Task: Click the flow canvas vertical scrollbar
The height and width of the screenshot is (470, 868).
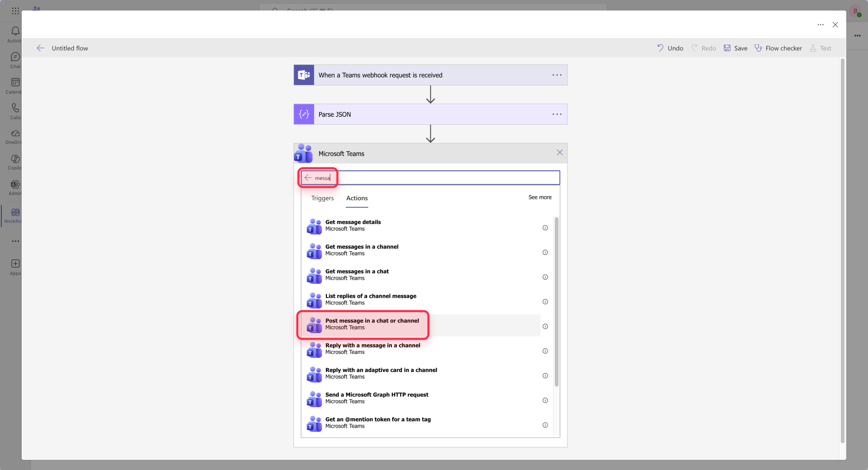Action: (842, 251)
